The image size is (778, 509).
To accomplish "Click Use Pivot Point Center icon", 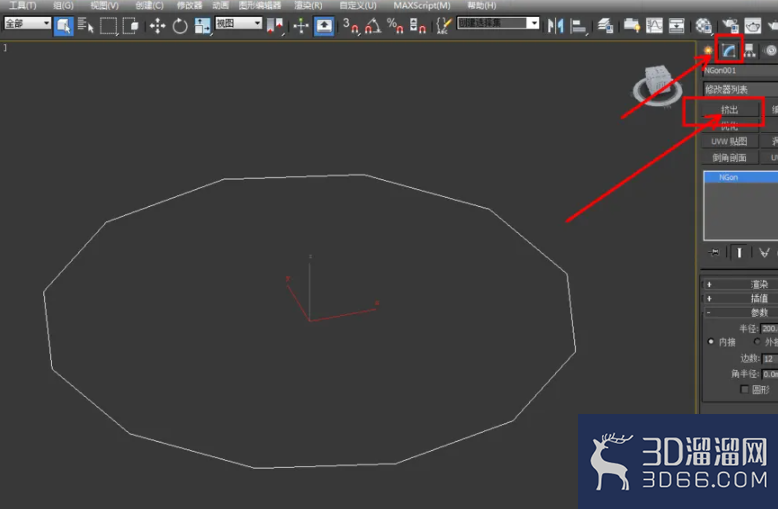I will pyautogui.click(x=274, y=25).
